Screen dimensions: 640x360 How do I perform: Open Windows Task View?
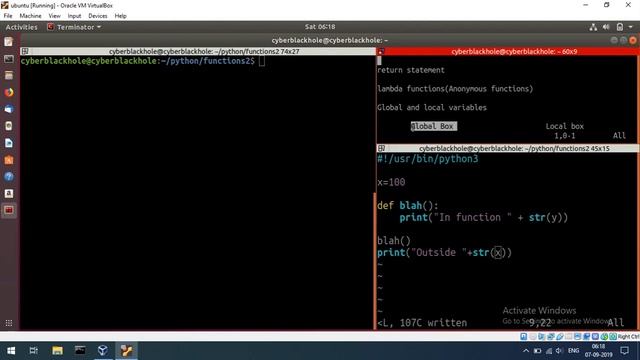tap(33, 351)
